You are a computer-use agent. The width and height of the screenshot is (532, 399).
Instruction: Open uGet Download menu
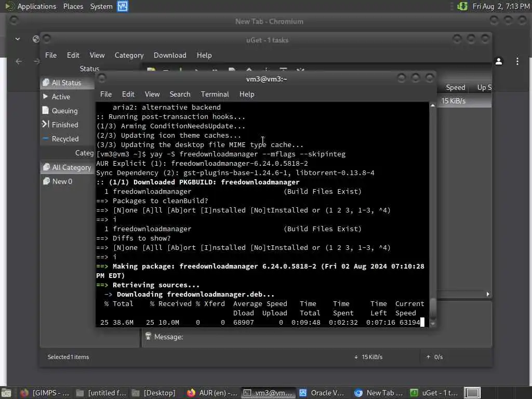tap(170, 55)
